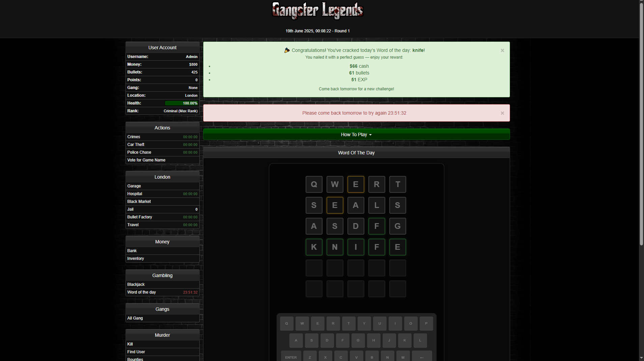The height and width of the screenshot is (361, 644).
Task: Go to the Black Market
Action: coord(139,202)
